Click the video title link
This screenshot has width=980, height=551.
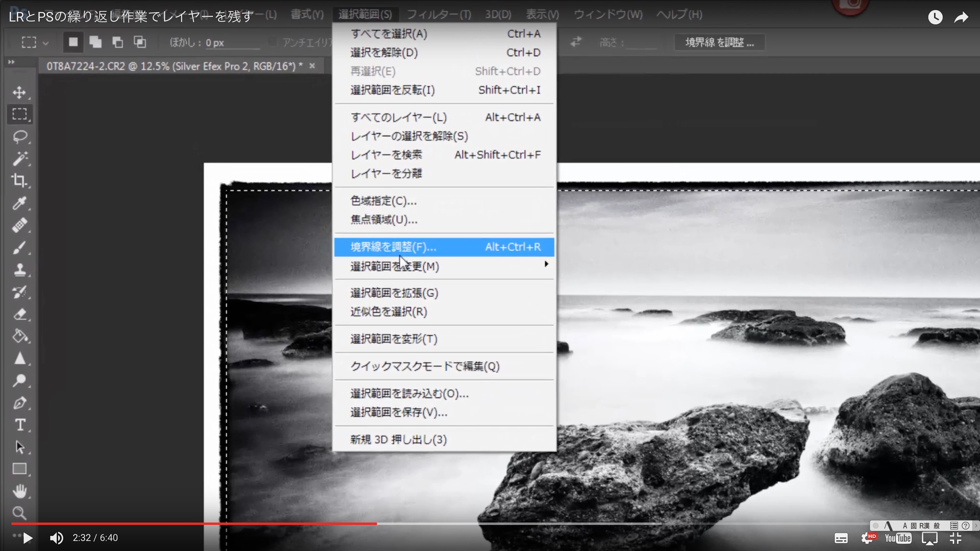click(x=131, y=17)
